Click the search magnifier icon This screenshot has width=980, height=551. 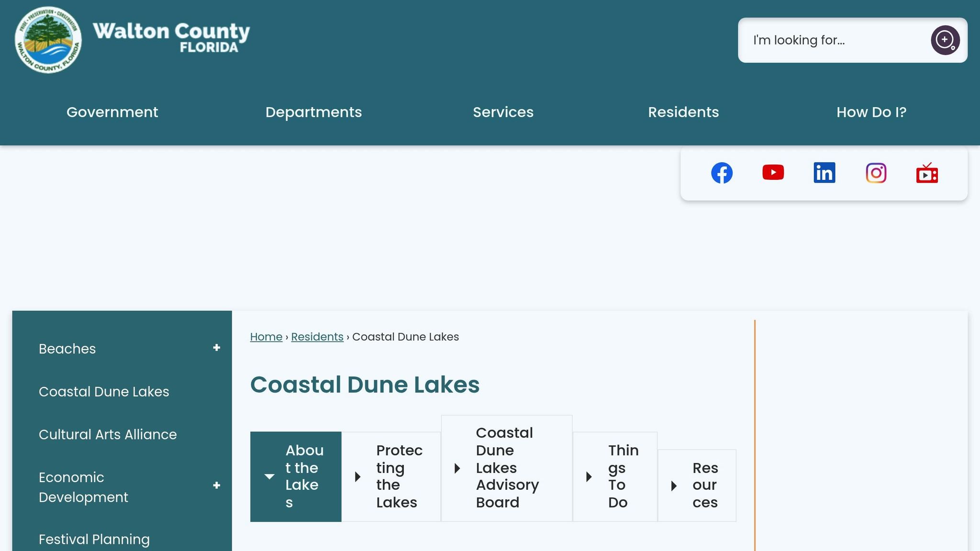[945, 40]
